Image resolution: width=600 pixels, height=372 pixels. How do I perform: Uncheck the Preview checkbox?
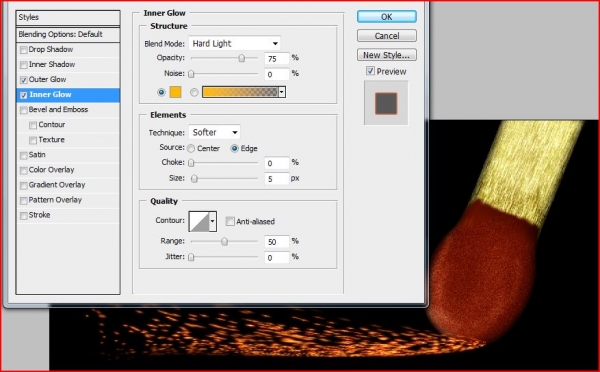click(370, 71)
